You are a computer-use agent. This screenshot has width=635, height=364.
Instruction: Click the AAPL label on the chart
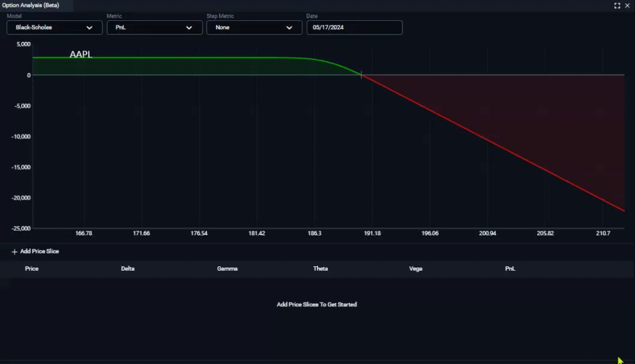click(81, 54)
